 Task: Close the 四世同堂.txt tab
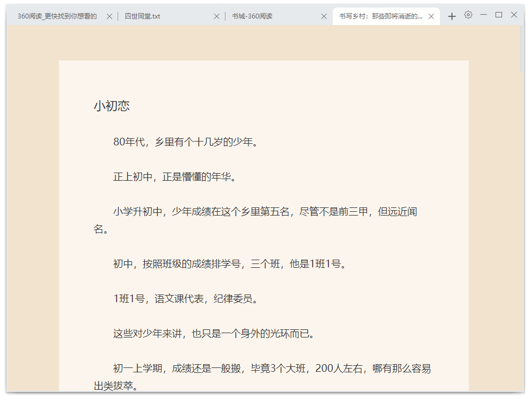pyautogui.click(x=216, y=16)
